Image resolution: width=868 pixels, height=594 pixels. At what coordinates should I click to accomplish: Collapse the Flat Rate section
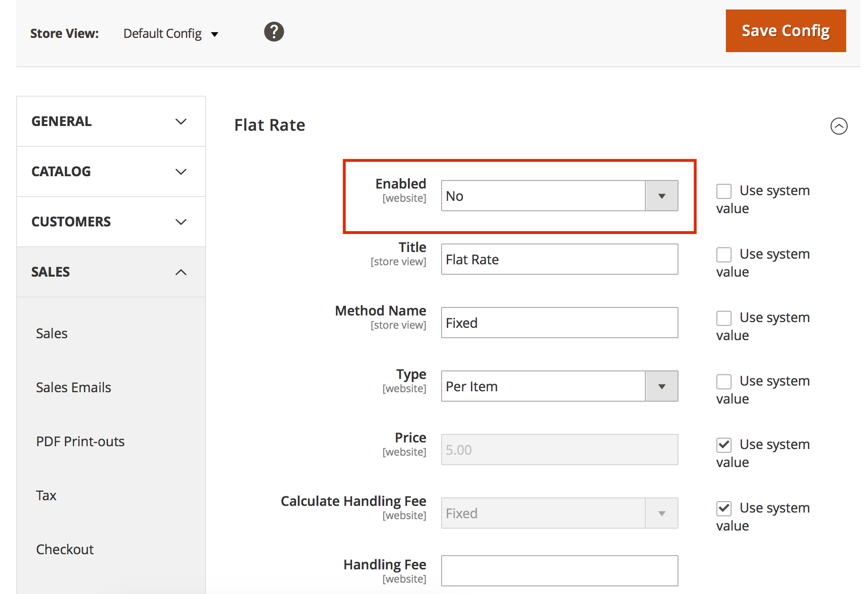(839, 126)
